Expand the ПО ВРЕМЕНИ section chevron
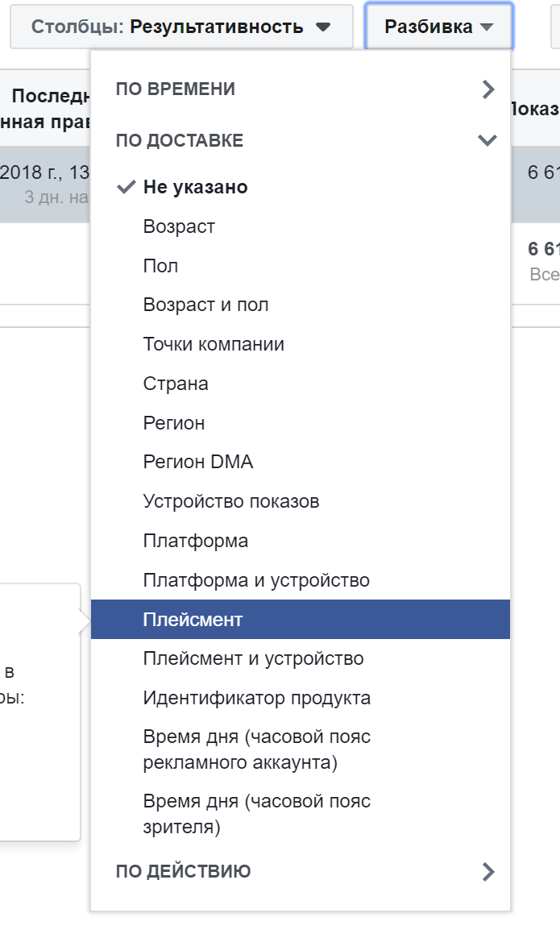 pos(487,89)
